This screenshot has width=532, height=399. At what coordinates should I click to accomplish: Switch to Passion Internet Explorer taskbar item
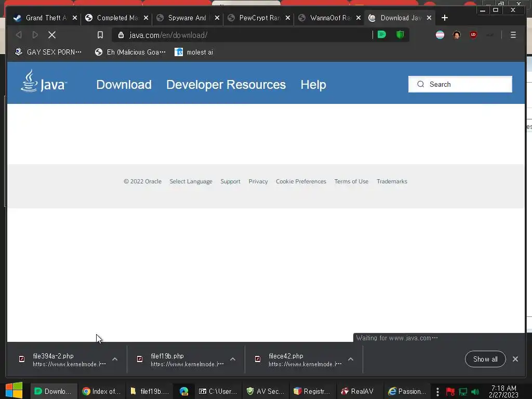[407, 391]
